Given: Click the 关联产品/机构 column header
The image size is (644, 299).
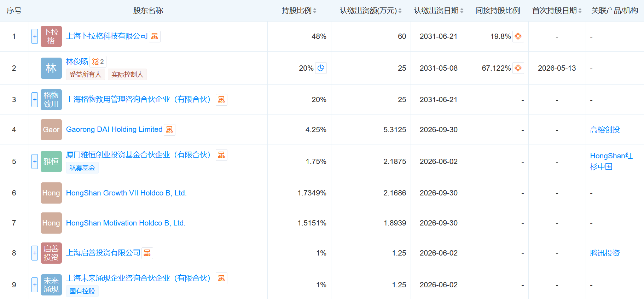Looking at the screenshot, I should click(x=615, y=11).
